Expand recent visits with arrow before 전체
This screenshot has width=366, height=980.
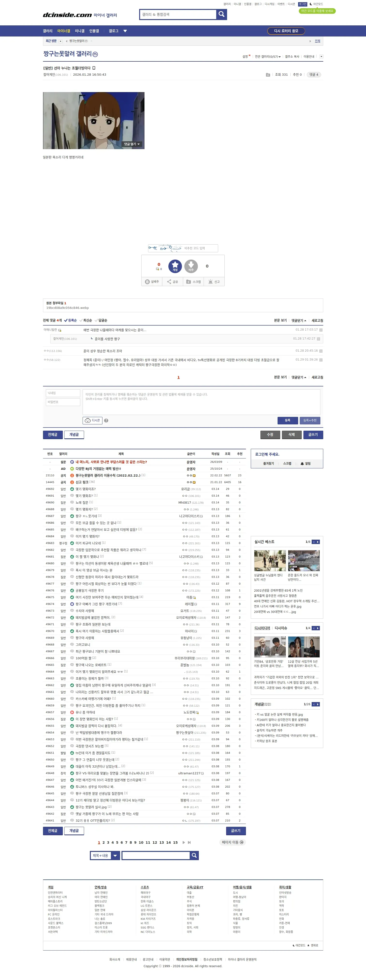[x=310, y=41]
